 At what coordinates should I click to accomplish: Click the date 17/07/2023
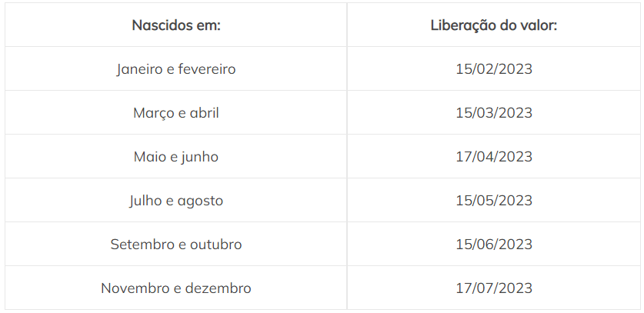click(x=494, y=288)
